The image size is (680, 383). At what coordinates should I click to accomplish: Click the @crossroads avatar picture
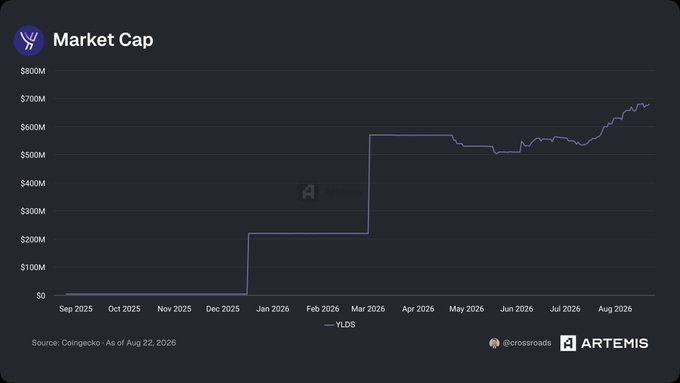(494, 343)
